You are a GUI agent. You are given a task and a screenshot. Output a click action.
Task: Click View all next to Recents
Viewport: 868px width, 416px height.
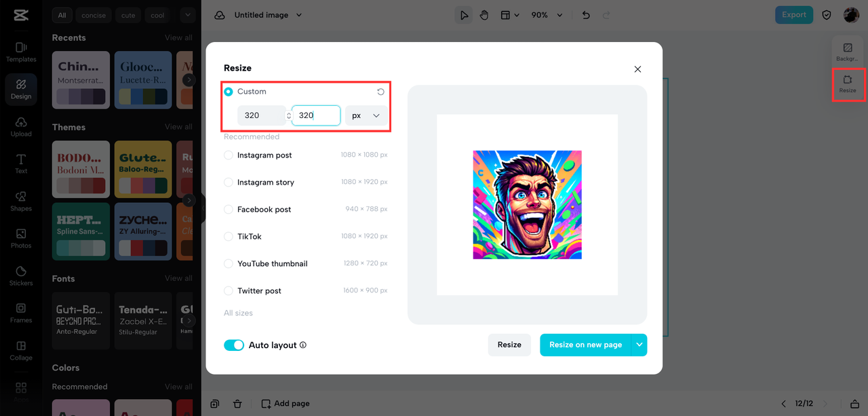(x=178, y=38)
